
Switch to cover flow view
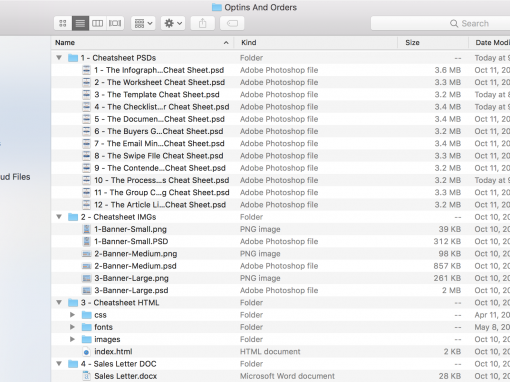[115, 23]
